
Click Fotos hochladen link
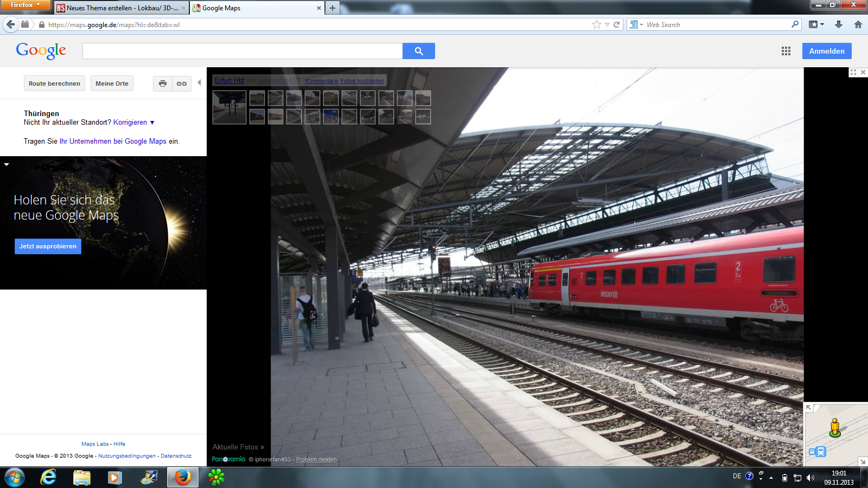[x=362, y=81]
